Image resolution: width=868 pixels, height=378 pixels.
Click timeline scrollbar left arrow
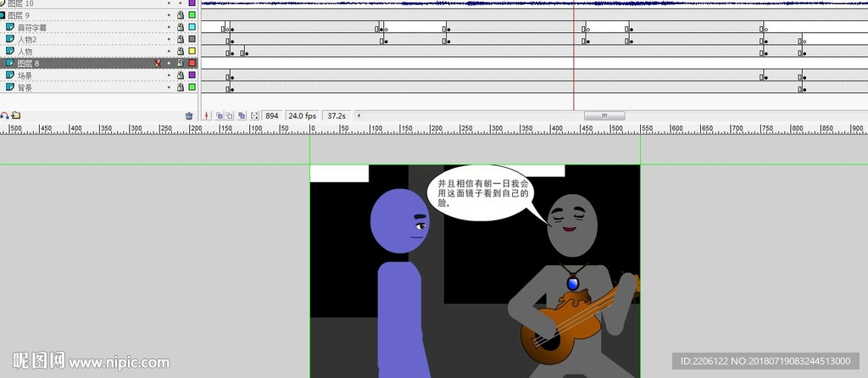pos(359,115)
